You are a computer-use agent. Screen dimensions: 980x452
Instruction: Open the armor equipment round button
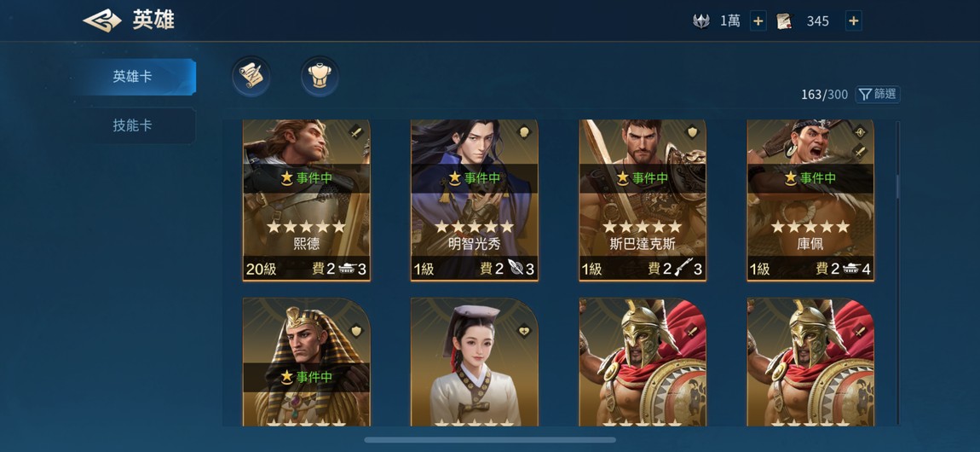pyautogui.click(x=320, y=76)
